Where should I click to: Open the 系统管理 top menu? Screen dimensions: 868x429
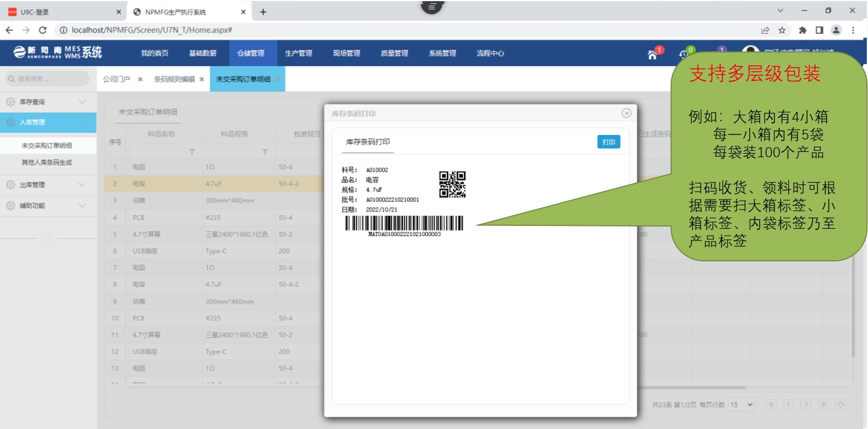click(x=442, y=53)
